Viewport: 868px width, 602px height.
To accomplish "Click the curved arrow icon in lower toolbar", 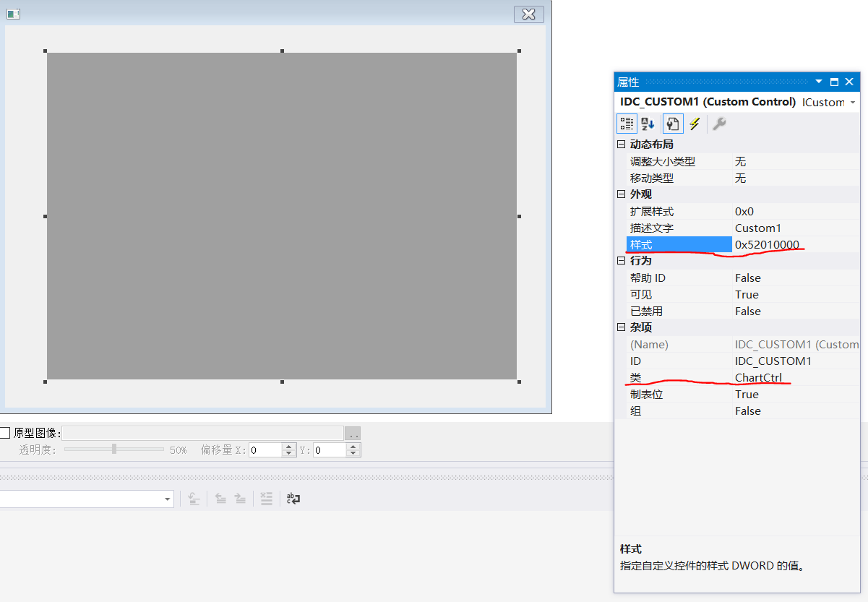I will pyautogui.click(x=194, y=499).
